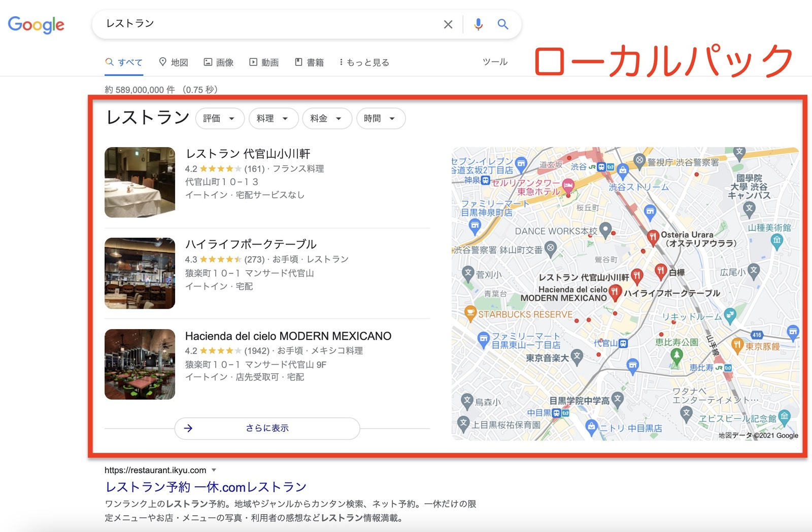The image size is (812, 532).
Task: Open listing Hacienda del cielo MODERN MEXICANO
Action: (x=288, y=336)
